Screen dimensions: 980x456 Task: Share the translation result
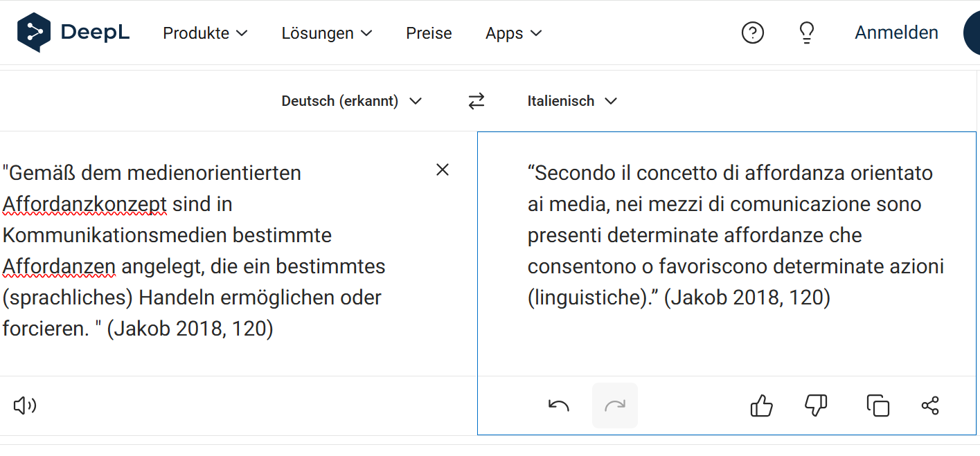click(930, 405)
